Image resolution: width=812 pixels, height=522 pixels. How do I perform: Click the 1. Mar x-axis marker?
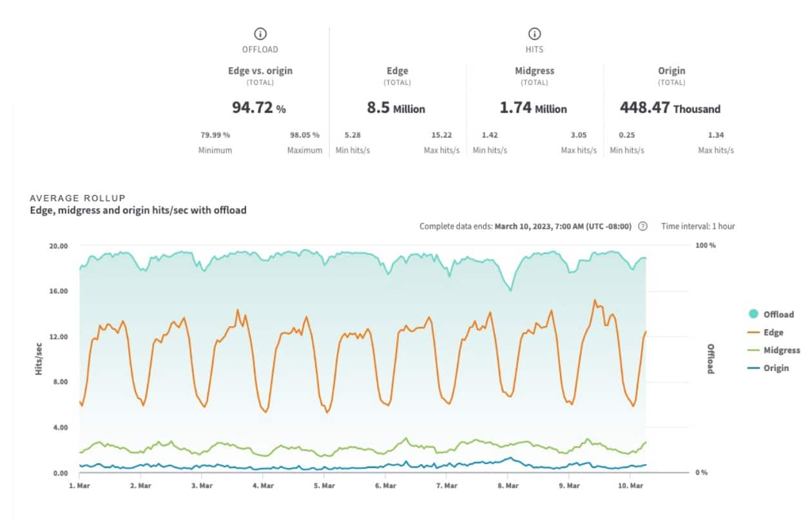pyautogui.click(x=79, y=485)
